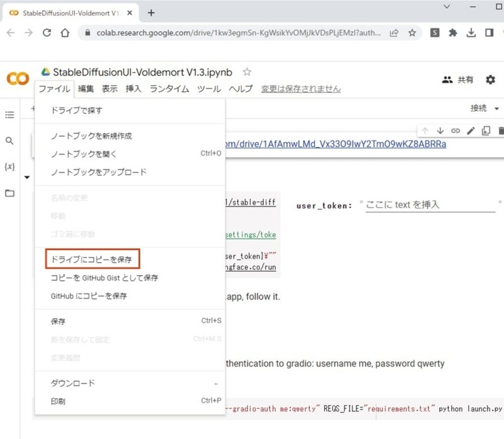Go forward in browser history
The image size is (504, 439).
(28, 33)
